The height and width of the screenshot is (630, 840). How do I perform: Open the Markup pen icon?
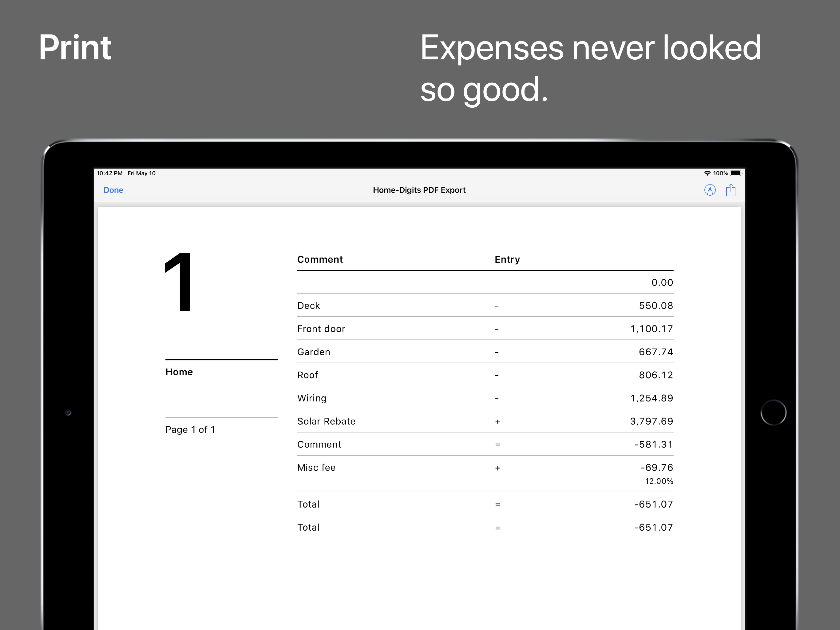point(709,190)
